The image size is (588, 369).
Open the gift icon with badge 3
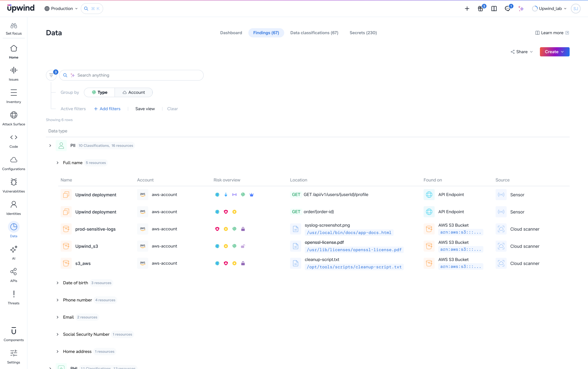click(x=481, y=9)
